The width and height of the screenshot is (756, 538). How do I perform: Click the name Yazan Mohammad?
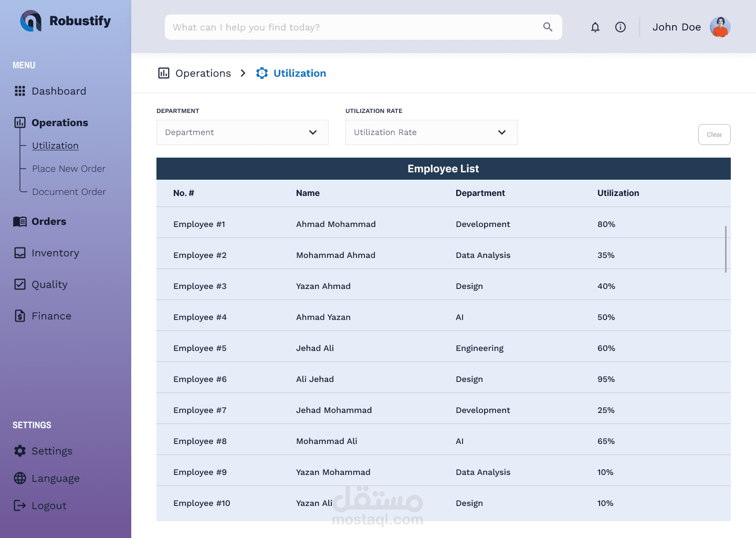click(333, 472)
